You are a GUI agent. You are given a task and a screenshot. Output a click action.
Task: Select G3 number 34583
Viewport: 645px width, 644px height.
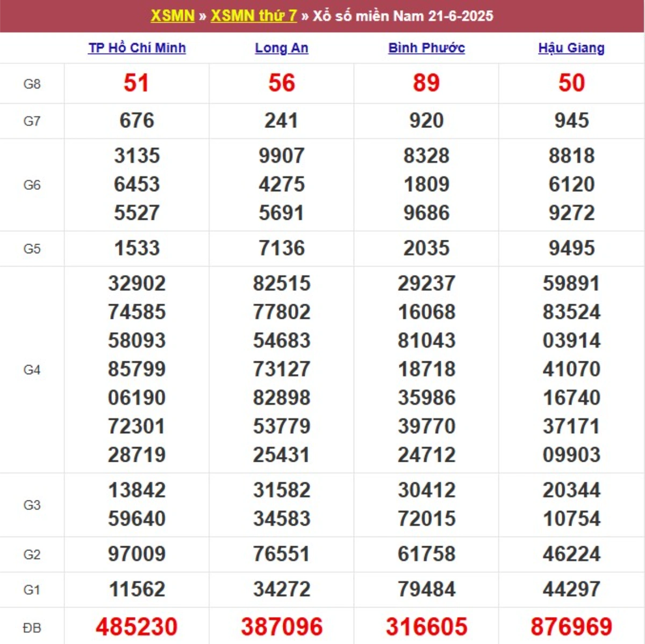pos(282,519)
